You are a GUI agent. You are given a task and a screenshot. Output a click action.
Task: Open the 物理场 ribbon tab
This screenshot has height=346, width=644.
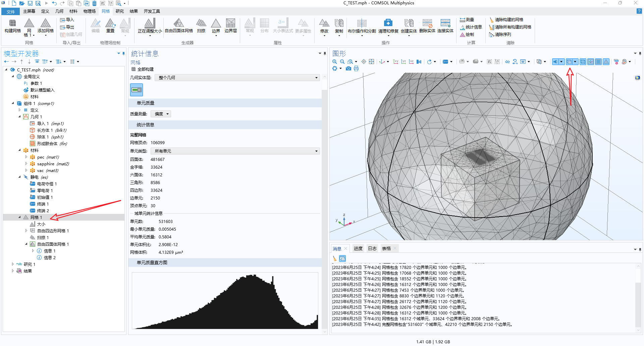(x=89, y=11)
